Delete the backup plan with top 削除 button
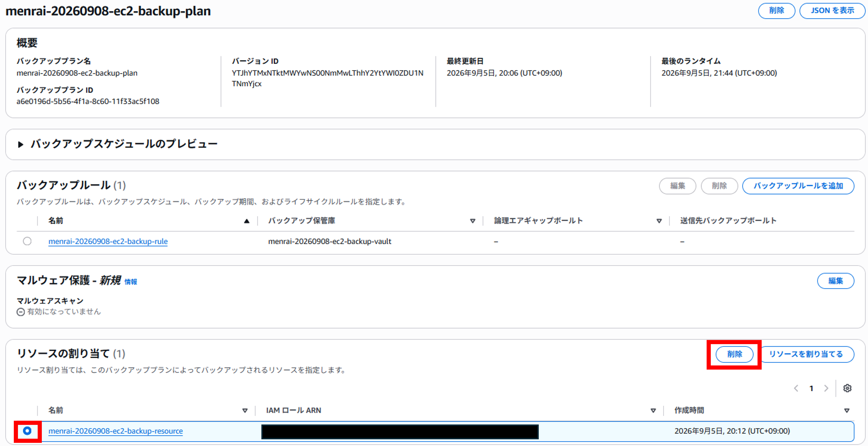The height and width of the screenshot is (446, 868). pyautogui.click(x=776, y=10)
